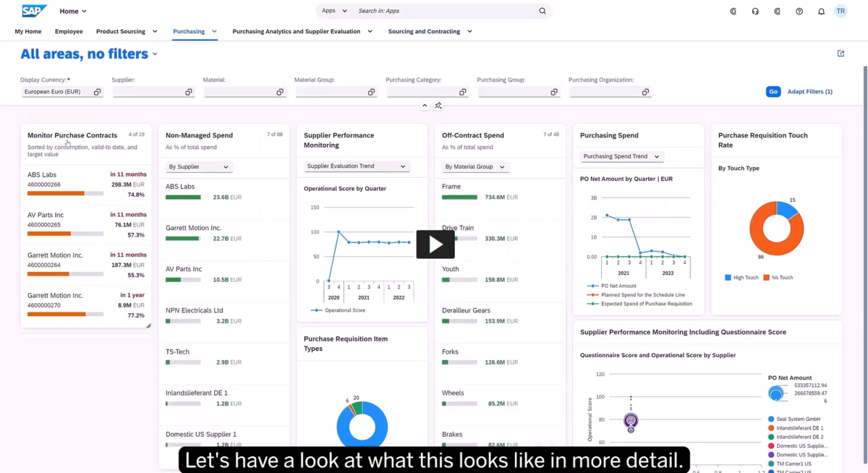Open Purchasing Analytics and Supplier Evaluation tab

(296, 32)
